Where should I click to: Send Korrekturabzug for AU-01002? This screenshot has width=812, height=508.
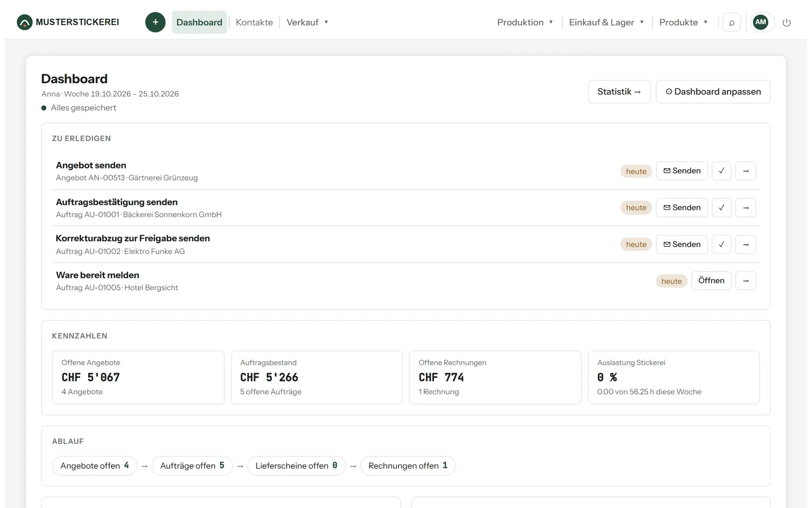pos(682,244)
